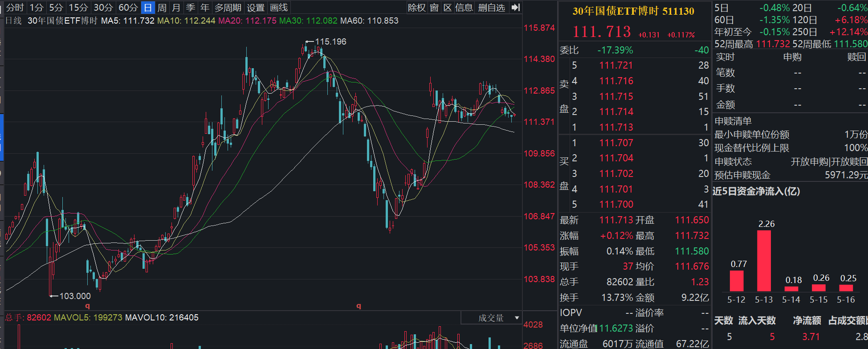This screenshot has height=349, width=868.
Task: Click the 除权 ex-rights adjustment button
Action: [417, 8]
